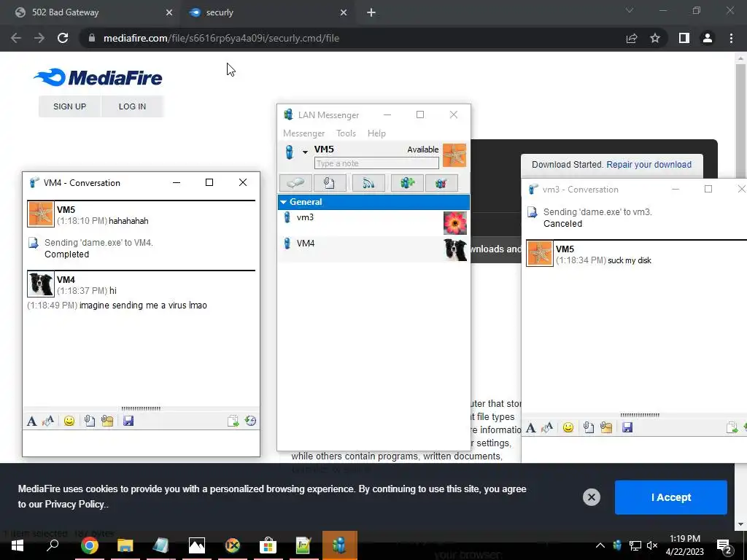Click the Font icon in vm3 Conversation toolbar
The image size is (747, 560).
tap(531, 427)
